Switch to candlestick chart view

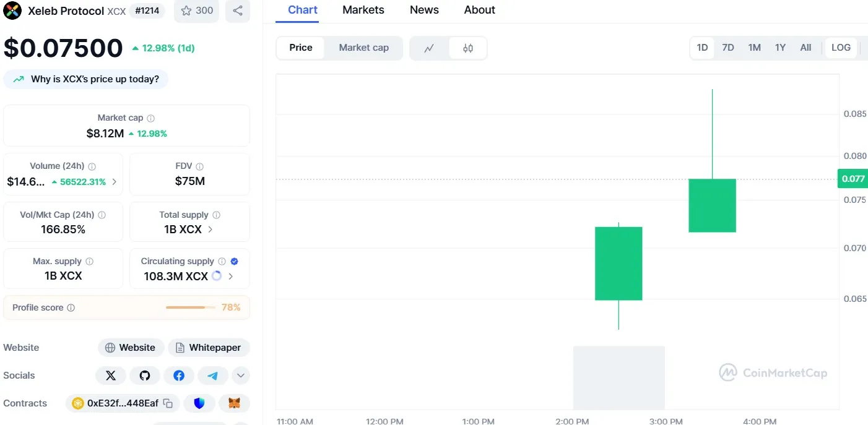click(x=468, y=48)
